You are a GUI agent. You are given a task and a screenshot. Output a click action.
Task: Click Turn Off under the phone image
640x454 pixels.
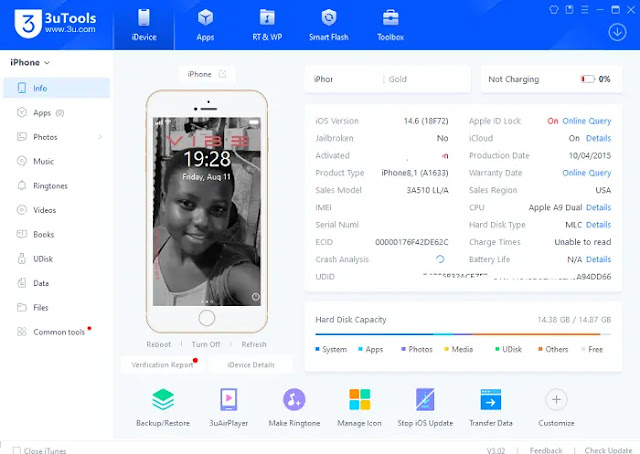click(x=206, y=344)
